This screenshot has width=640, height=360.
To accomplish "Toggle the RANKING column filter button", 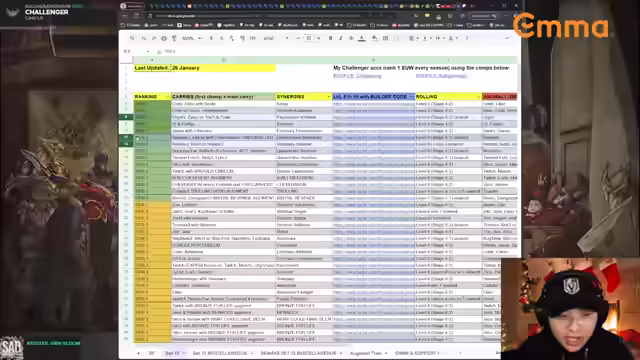I will coord(167,97).
